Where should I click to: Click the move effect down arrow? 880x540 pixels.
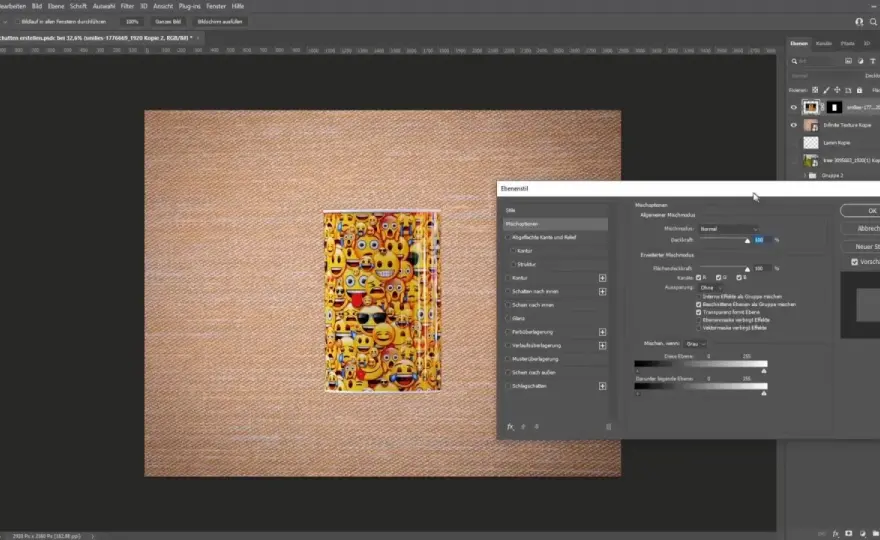click(537, 427)
